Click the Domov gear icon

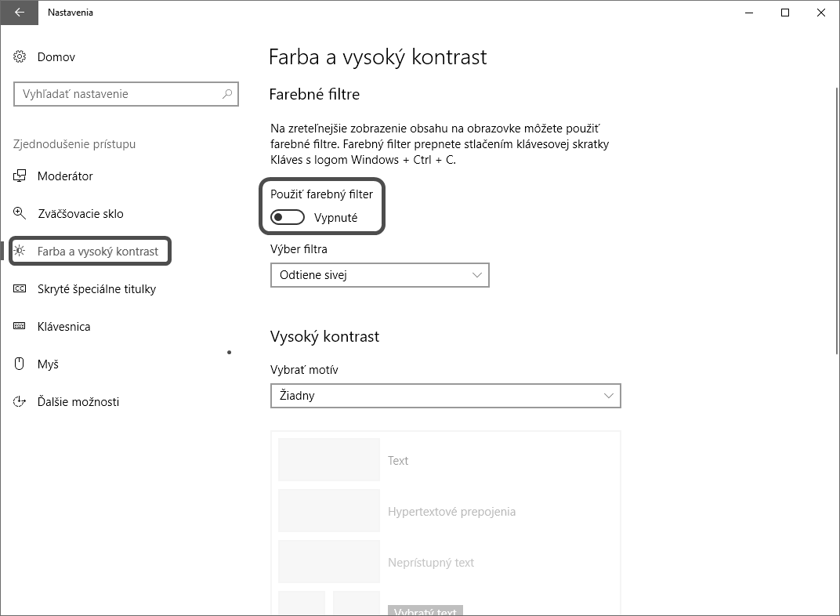pyautogui.click(x=20, y=57)
